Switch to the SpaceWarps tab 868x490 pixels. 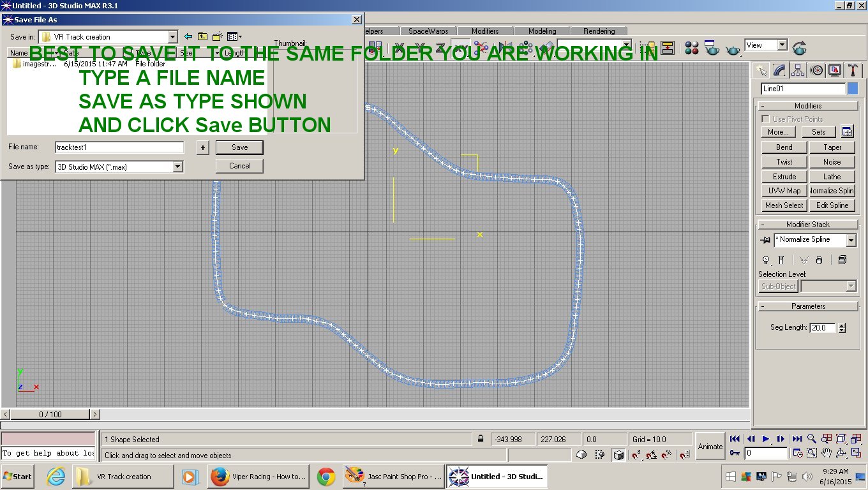coord(428,31)
